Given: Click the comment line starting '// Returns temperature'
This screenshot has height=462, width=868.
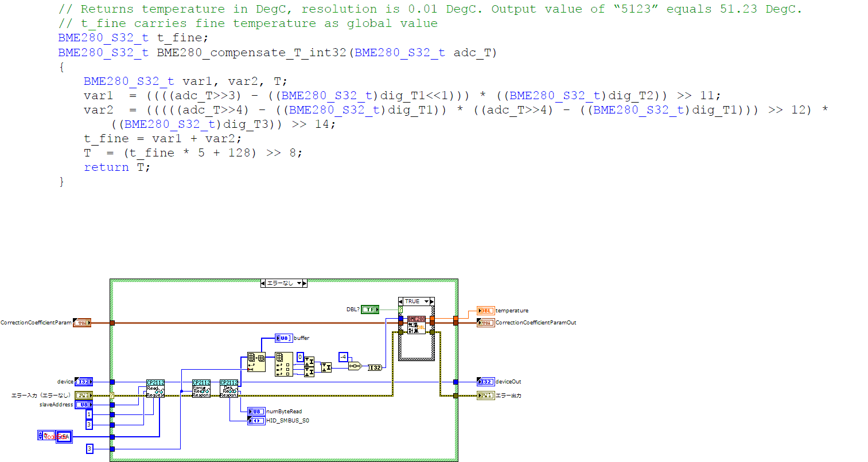Looking at the screenshot, I should tap(430, 9).
